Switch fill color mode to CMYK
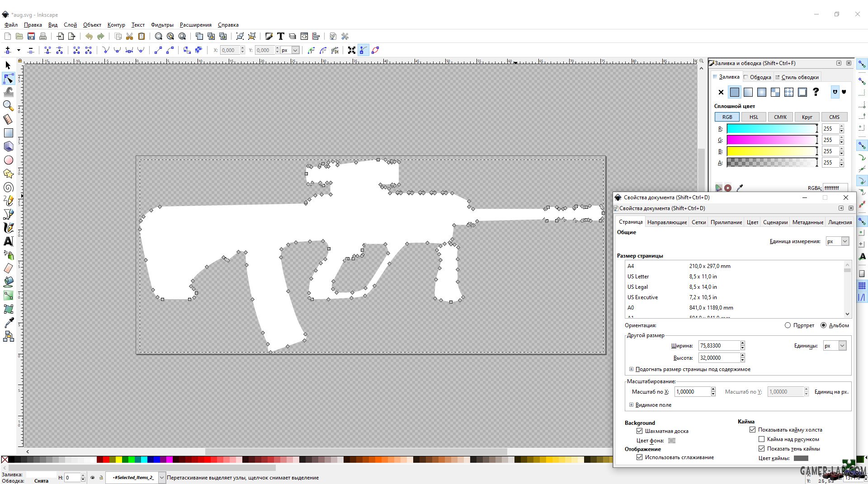 (780, 117)
